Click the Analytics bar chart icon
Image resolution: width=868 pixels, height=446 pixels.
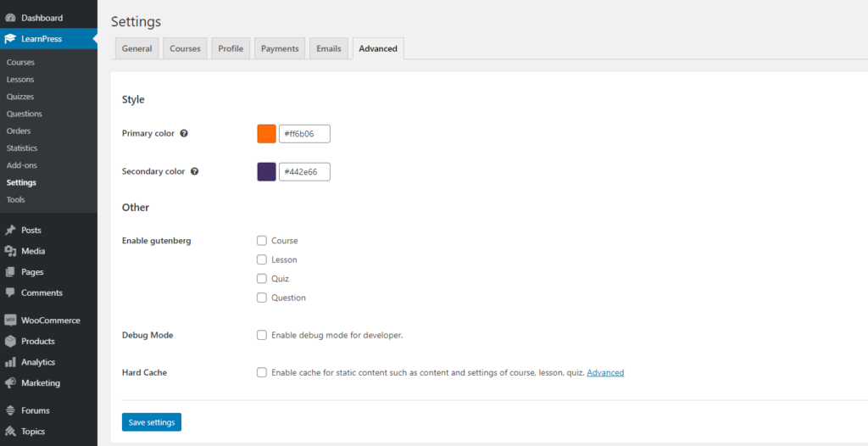point(10,362)
